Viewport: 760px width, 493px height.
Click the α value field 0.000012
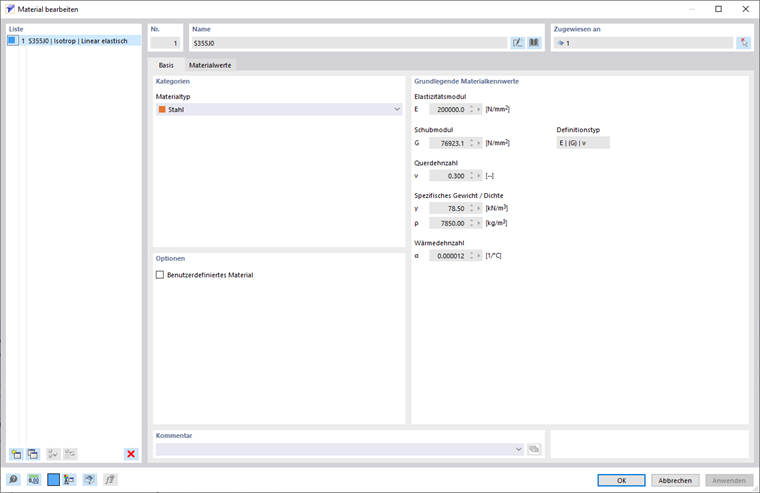(449, 256)
